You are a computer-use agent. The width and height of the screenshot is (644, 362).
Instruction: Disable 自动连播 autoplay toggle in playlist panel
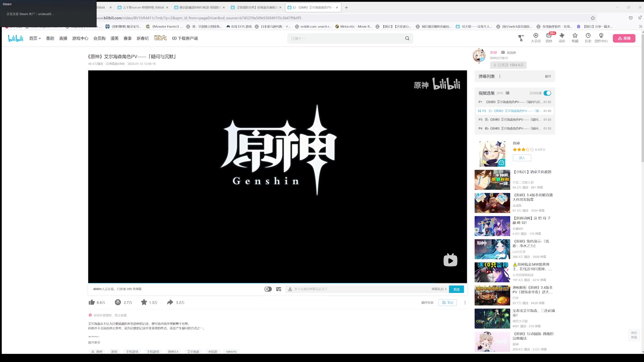tap(547, 93)
